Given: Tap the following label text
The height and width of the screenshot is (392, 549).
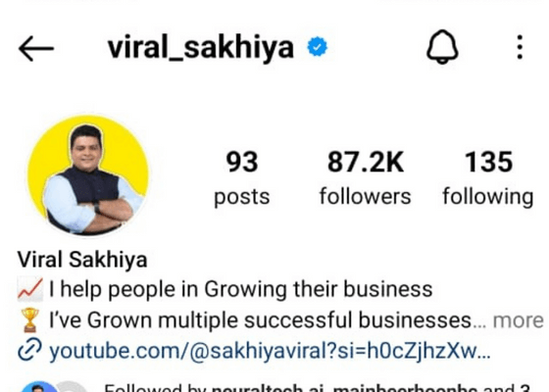Looking at the screenshot, I should (x=488, y=197).
